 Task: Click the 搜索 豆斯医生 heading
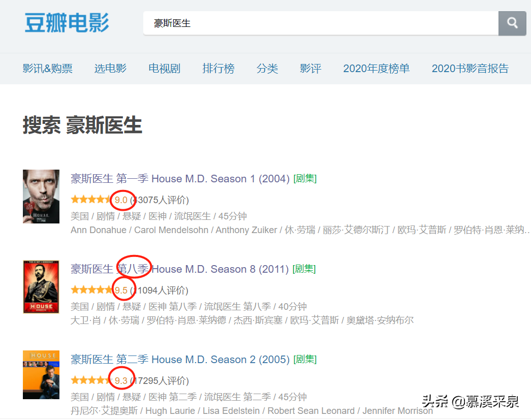click(82, 125)
